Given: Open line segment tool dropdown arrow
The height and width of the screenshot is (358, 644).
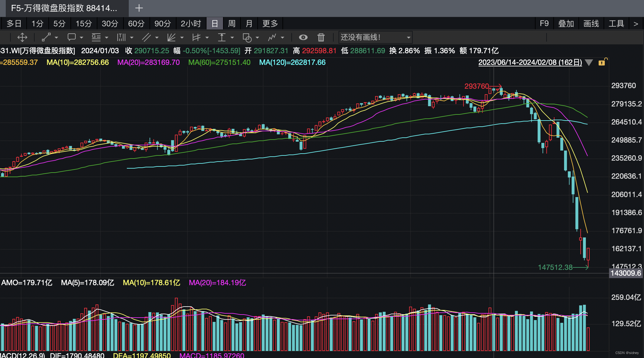Looking at the screenshot, I should (56, 38).
